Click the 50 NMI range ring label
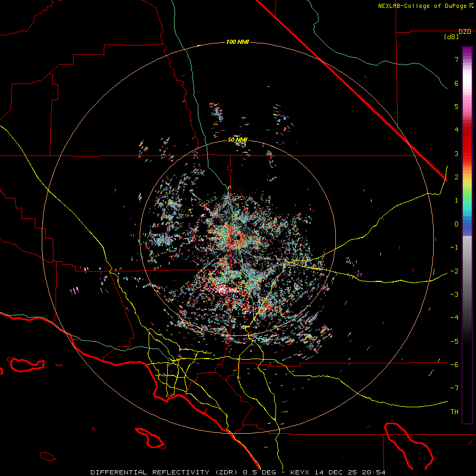 pos(237,140)
